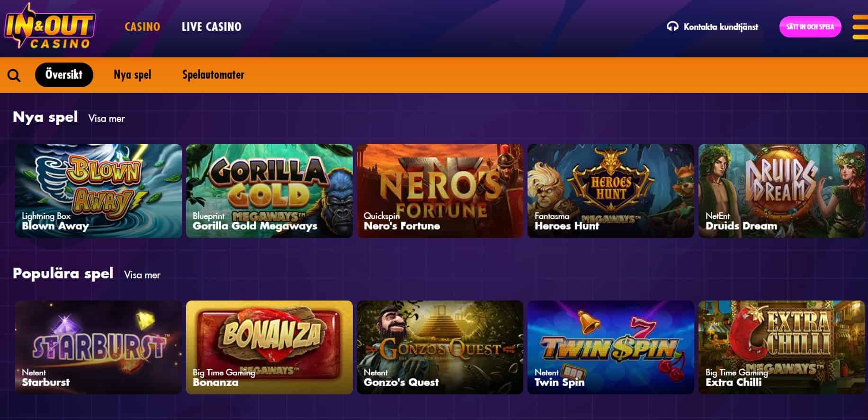
Task: Click the search magnifier icon
Action: click(14, 75)
